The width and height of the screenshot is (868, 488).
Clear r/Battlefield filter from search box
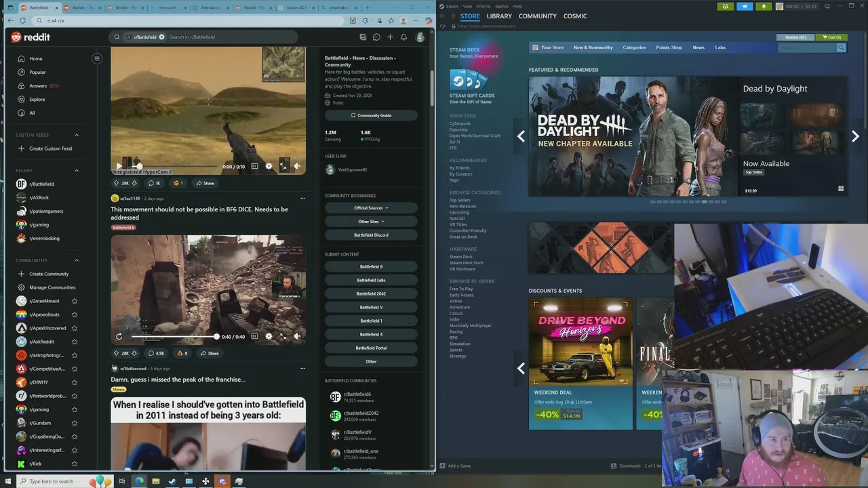coord(161,37)
